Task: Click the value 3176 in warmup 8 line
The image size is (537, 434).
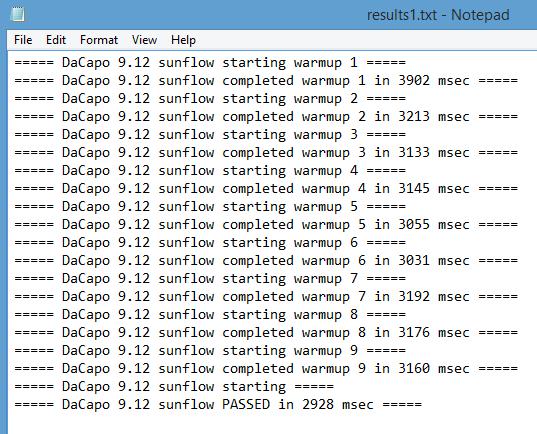Action: point(414,332)
